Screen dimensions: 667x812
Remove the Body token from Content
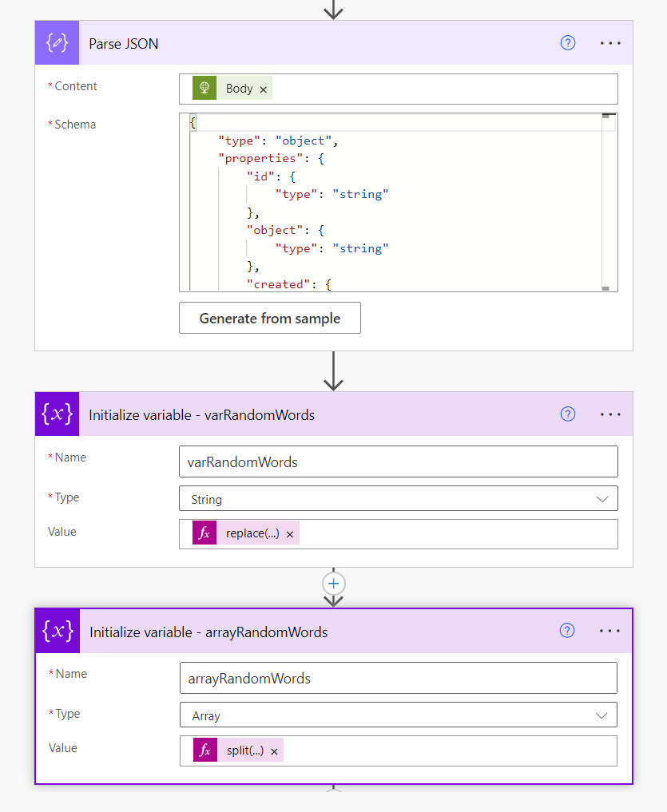(x=264, y=89)
